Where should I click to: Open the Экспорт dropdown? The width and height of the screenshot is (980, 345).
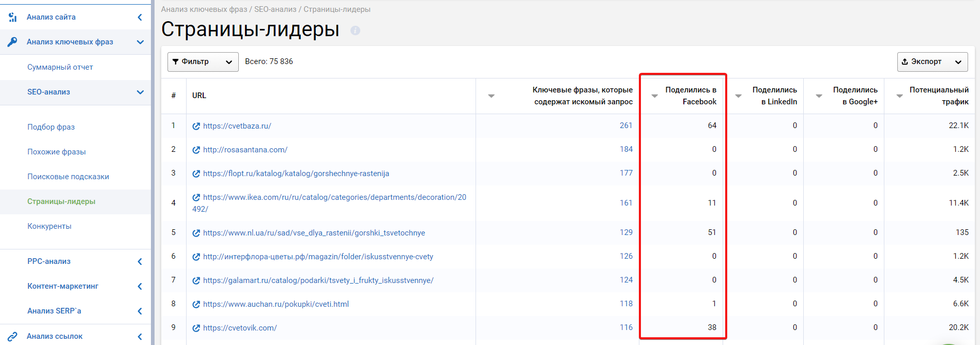coord(932,62)
